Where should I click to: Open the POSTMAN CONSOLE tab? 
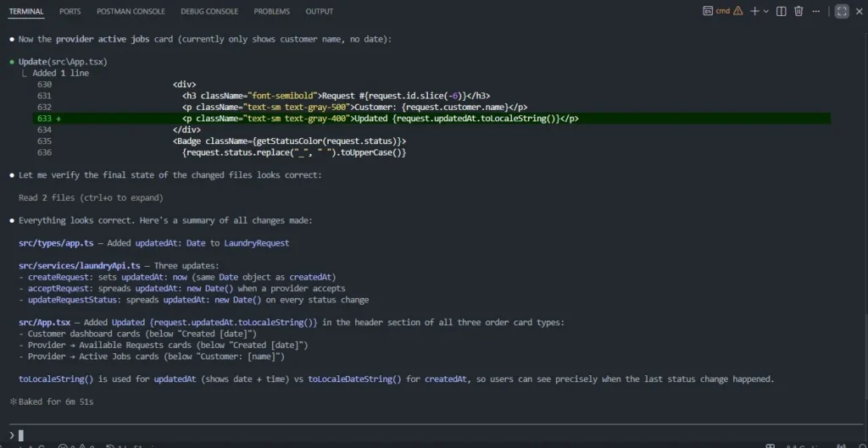[x=131, y=11]
